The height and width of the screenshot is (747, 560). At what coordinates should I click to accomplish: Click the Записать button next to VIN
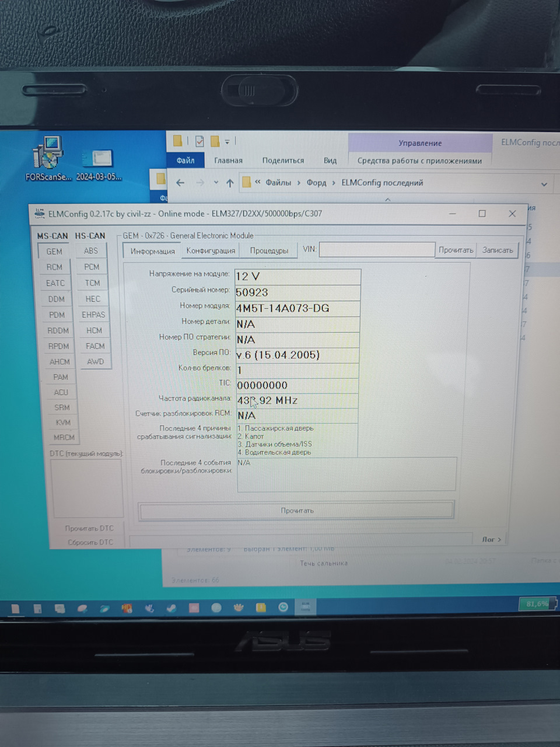pos(498,250)
